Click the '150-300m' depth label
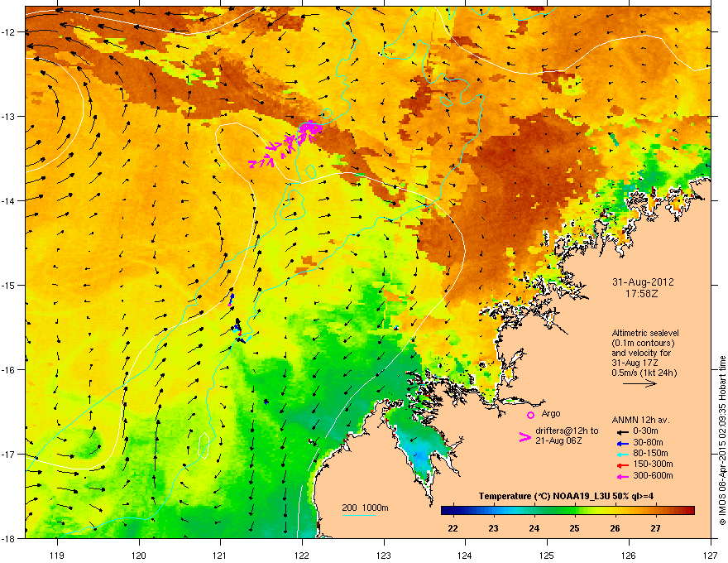Image resolution: width=728 pixels, height=563 pixels. point(653,464)
